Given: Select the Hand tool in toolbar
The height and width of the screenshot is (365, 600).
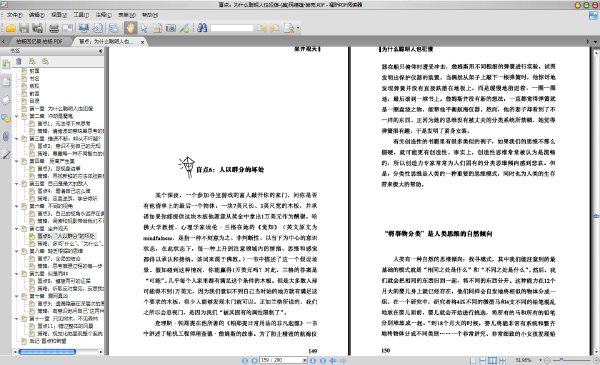Looking at the screenshot, I should (130, 28).
